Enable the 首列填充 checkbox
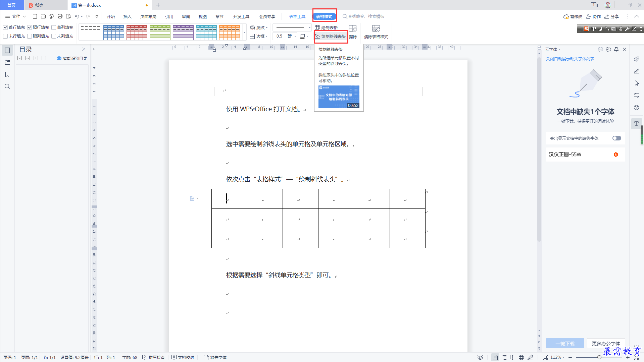Viewport: 644px width, 362px height. [x=54, y=27]
